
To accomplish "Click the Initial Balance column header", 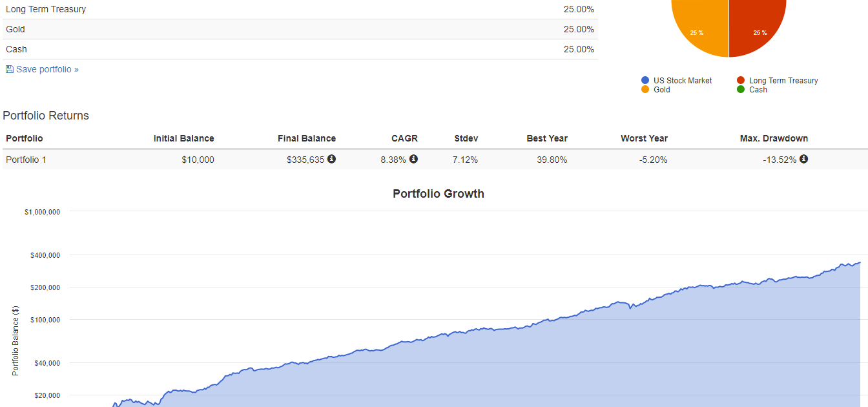I will pyautogui.click(x=183, y=138).
